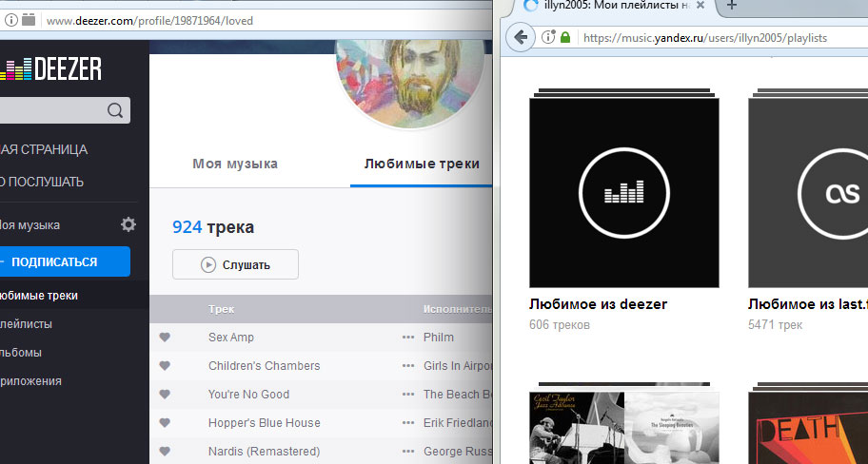This screenshot has height=464, width=868.
Task: Unlike the track Sex Amp heart
Action: click(x=165, y=337)
